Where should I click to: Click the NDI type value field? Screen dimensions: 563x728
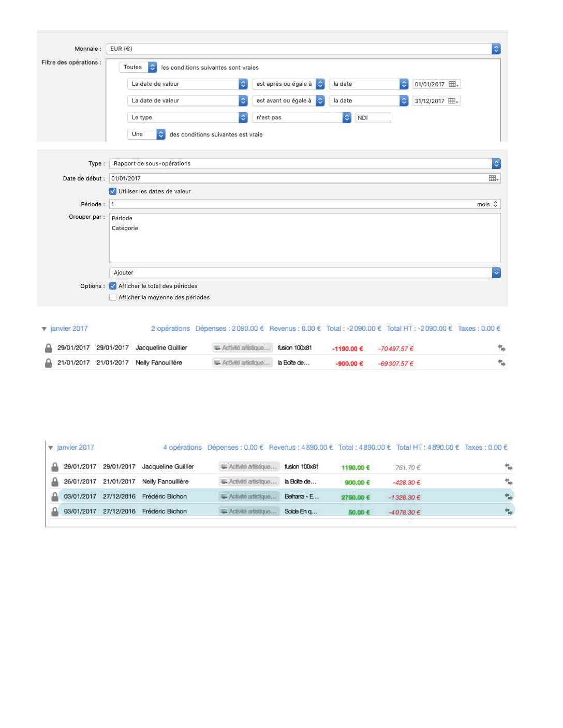373,117
